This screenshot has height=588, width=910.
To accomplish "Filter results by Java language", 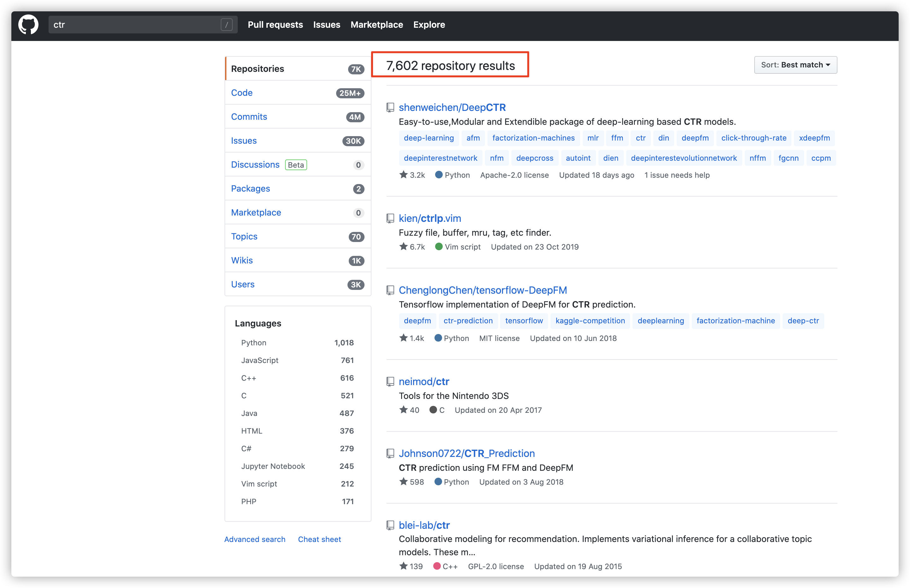I will pyautogui.click(x=297, y=413).
